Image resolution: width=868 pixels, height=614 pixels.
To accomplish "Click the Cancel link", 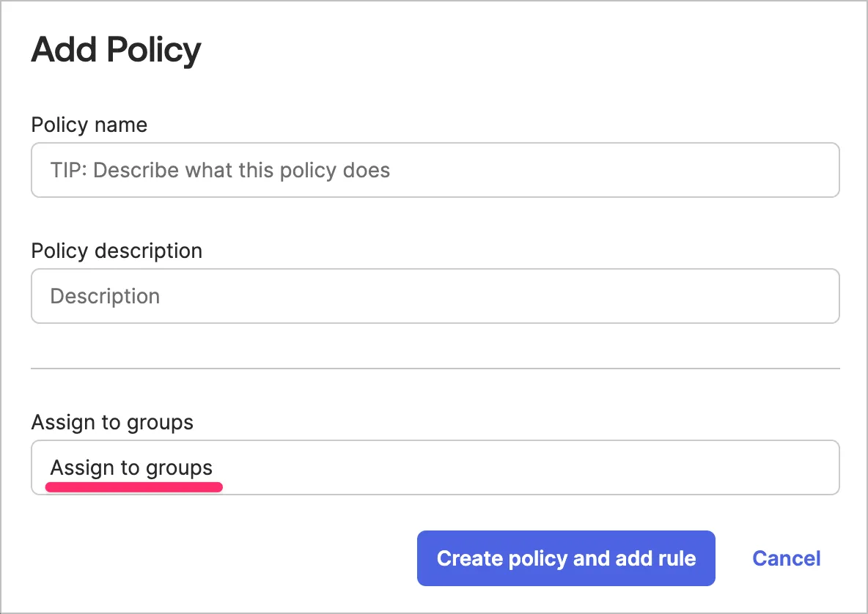I will [x=786, y=558].
